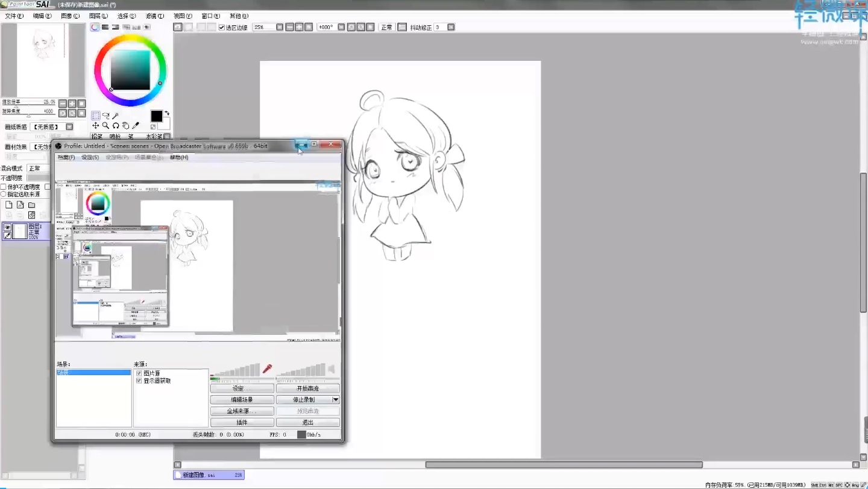Open the Edit (编辑) menu in SAI
868x489 pixels.
click(x=42, y=16)
